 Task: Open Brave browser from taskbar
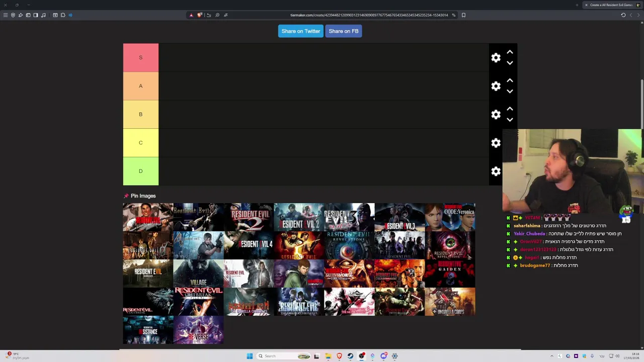point(339,356)
